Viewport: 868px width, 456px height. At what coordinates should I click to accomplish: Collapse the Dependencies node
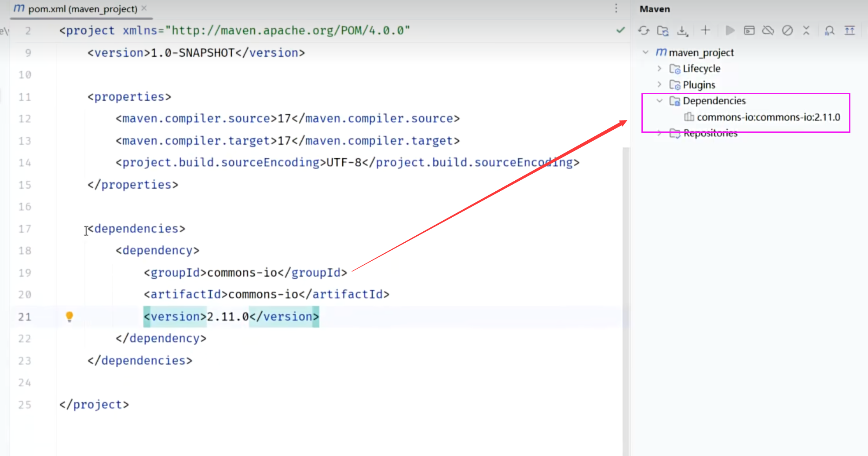(659, 101)
